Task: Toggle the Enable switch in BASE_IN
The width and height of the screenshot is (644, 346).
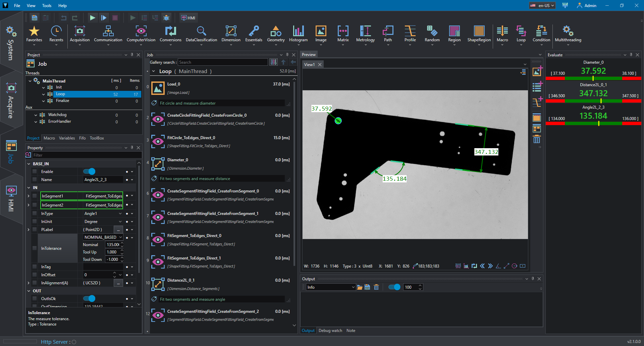Action: [x=89, y=172]
